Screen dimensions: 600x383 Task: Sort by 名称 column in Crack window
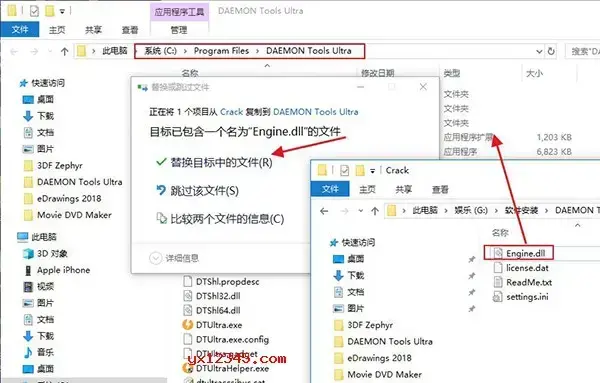click(x=500, y=232)
